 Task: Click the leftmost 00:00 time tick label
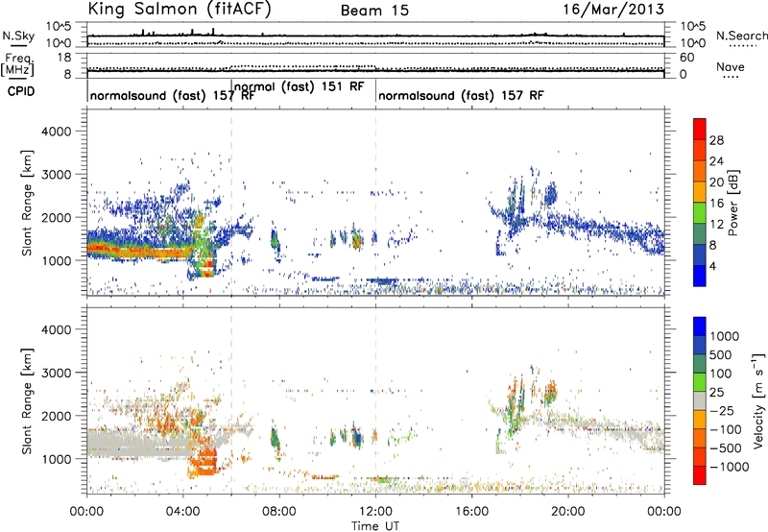point(87,512)
